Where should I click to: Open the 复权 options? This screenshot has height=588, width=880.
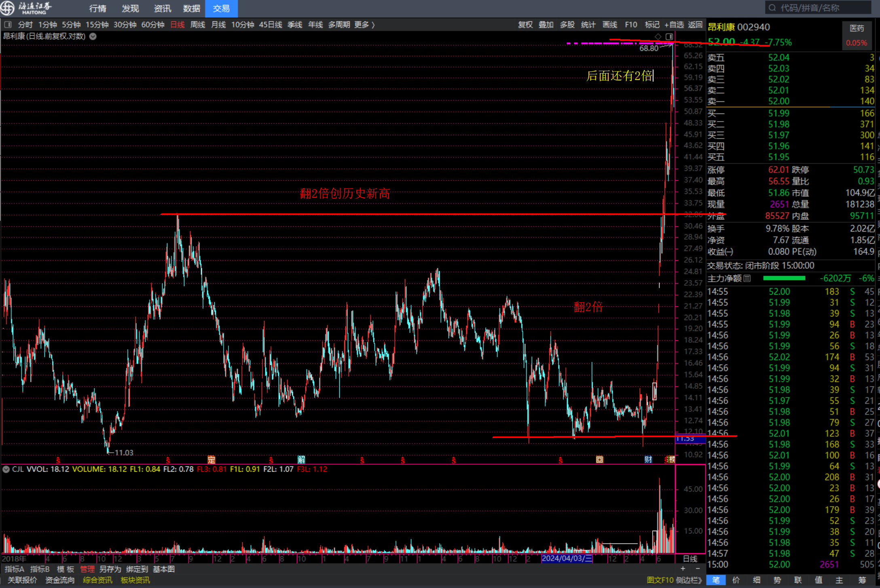pos(525,25)
